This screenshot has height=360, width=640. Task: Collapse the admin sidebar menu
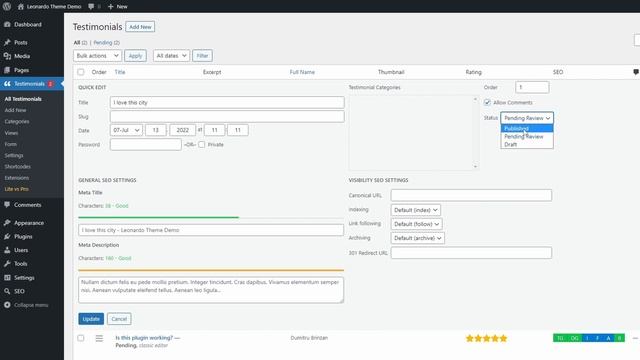click(27, 305)
